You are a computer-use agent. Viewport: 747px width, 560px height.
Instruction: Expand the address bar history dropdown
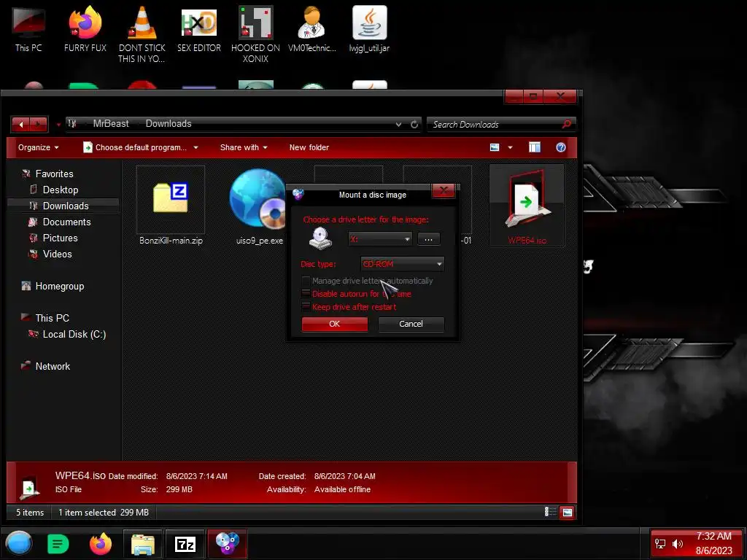click(x=398, y=124)
